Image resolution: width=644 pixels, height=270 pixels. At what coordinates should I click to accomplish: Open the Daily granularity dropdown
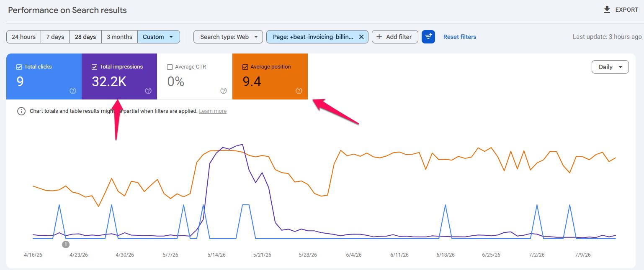(610, 67)
